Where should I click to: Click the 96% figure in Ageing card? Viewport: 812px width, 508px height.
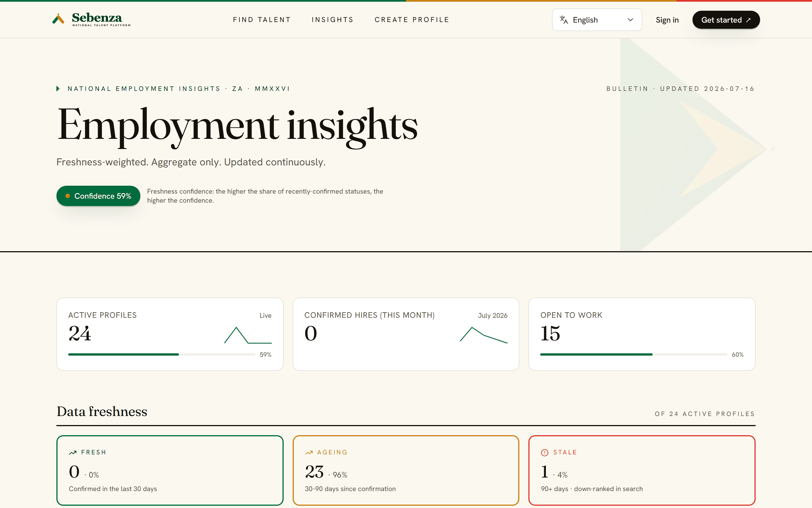coord(340,475)
